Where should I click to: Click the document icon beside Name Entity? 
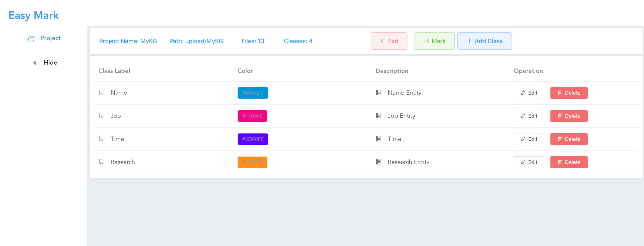click(378, 92)
